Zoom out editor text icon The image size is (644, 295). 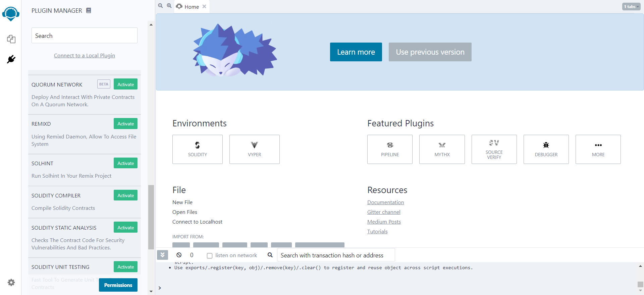[x=160, y=6]
